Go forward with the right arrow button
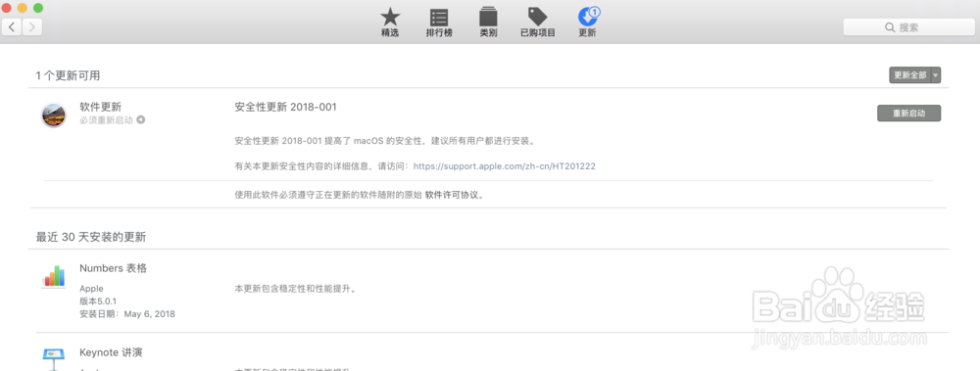Image resolution: width=980 pixels, height=371 pixels. 32,26
